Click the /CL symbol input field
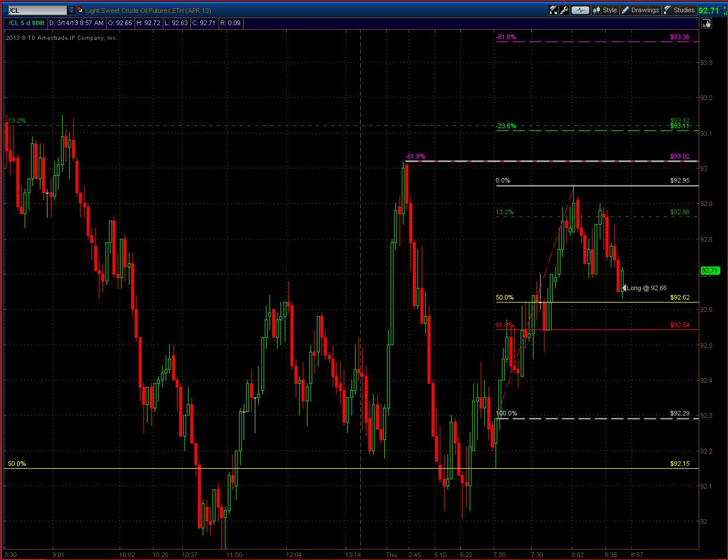 [x=37, y=11]
